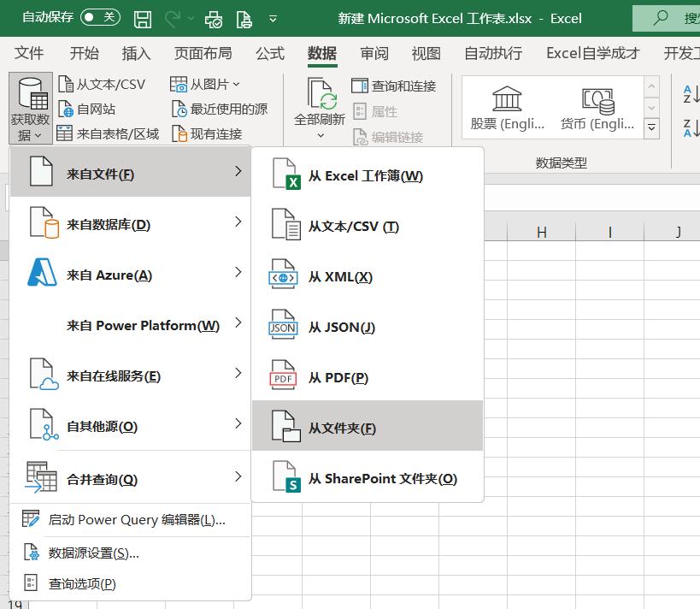Expand 自其他源(O) submenu
The height and width of the screenshot is (609, 700).
click(130, 424)
